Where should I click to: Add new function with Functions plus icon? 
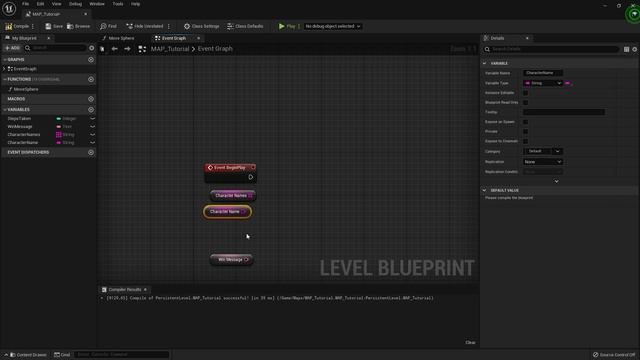click(91, 79)
